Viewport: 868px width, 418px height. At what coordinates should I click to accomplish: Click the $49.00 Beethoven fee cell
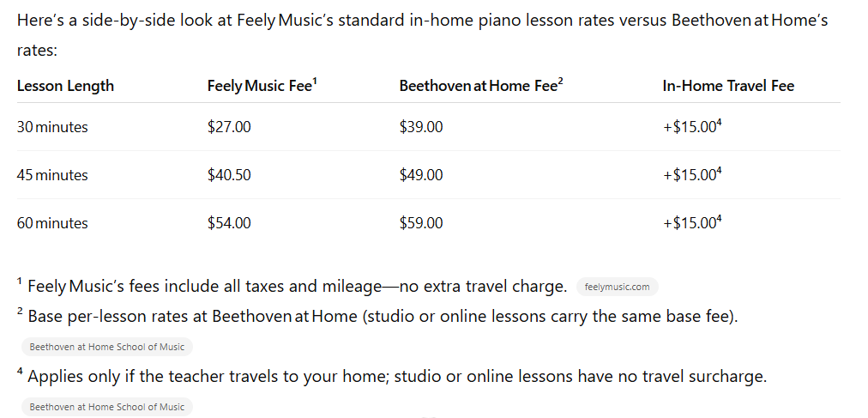coord(421,175)
